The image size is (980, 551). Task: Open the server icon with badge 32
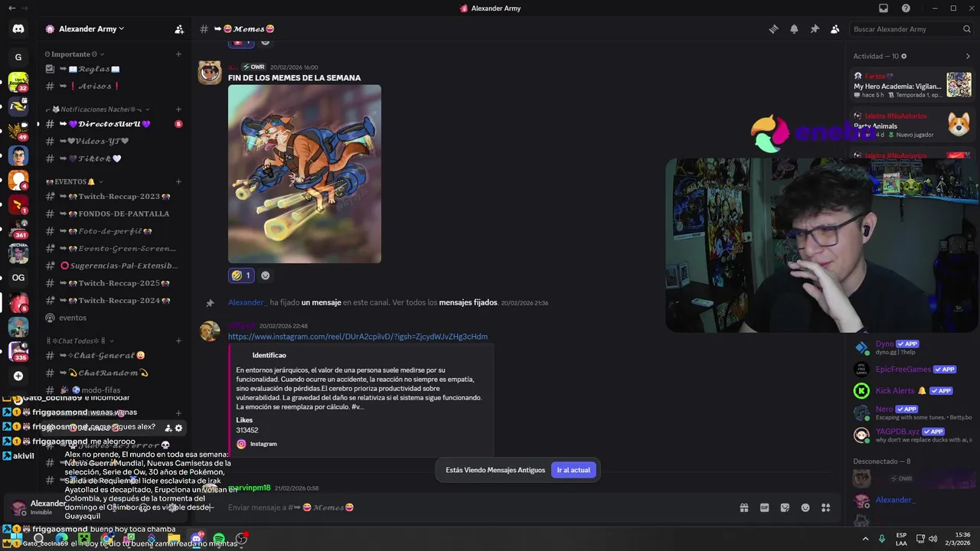click(x=18, y=82)
